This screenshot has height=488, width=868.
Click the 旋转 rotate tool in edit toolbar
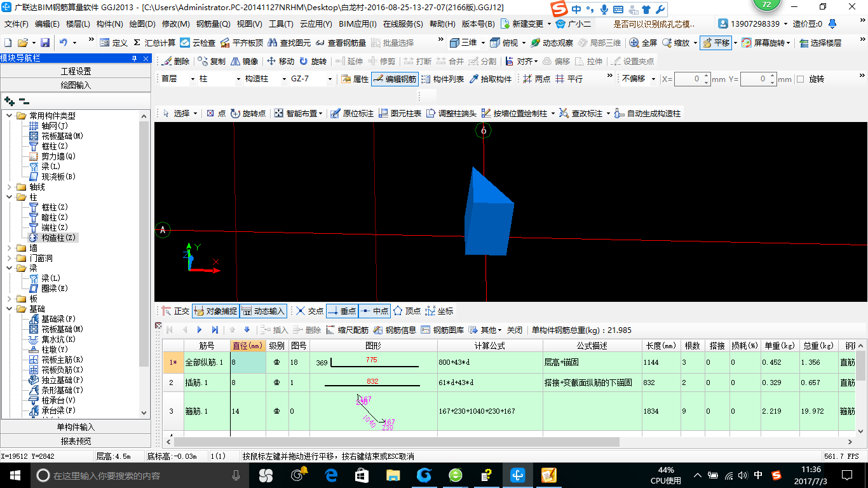[x=313, y=61]
